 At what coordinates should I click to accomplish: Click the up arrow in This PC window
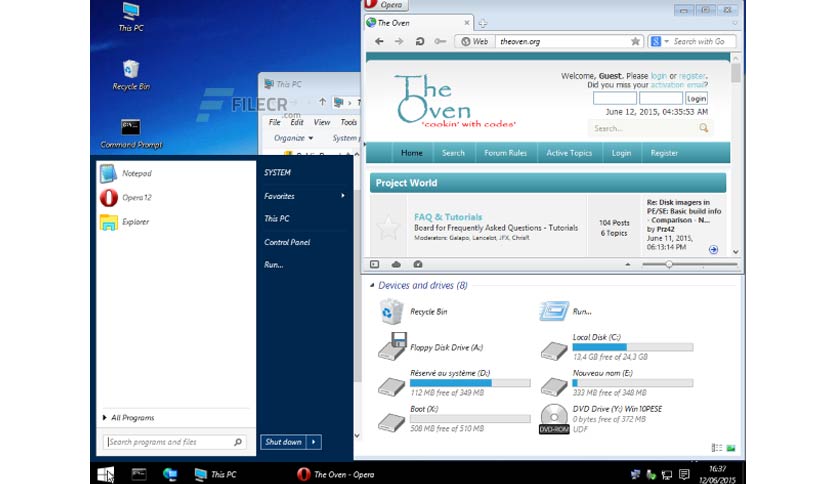322,102
